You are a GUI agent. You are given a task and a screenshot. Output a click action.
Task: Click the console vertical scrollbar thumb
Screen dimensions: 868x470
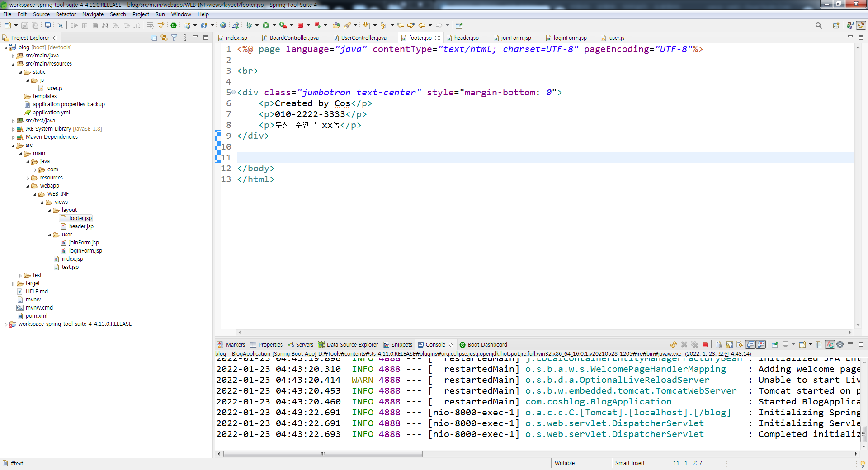864,434
